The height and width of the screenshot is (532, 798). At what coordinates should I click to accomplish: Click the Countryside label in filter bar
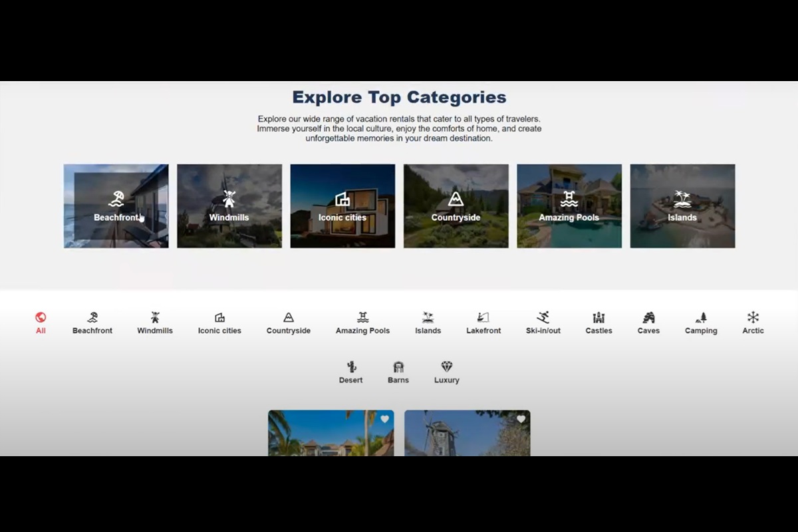[289, 331]
